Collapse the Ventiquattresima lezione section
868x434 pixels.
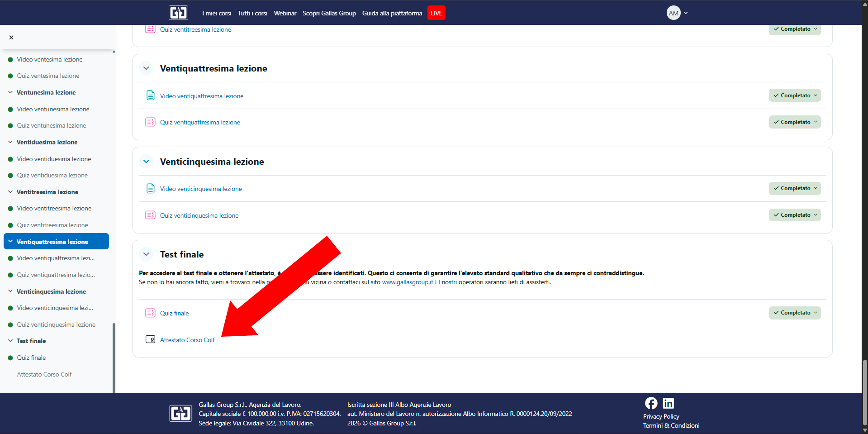point(146,68)
